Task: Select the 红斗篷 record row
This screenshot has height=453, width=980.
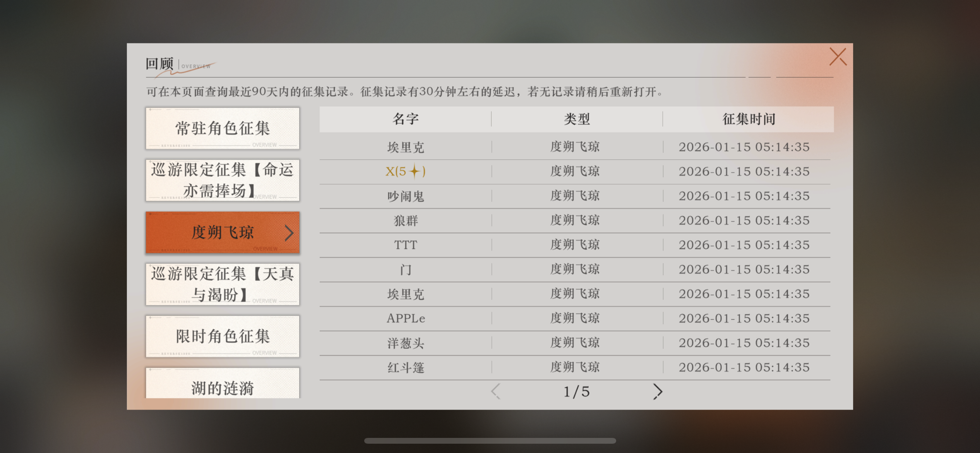Action: 405,367
